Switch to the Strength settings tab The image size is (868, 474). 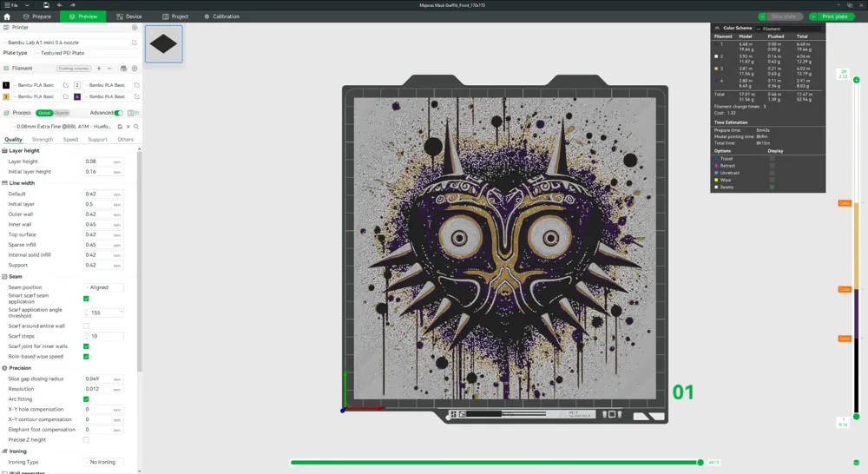pyautogui.click(x=43, y=140)
